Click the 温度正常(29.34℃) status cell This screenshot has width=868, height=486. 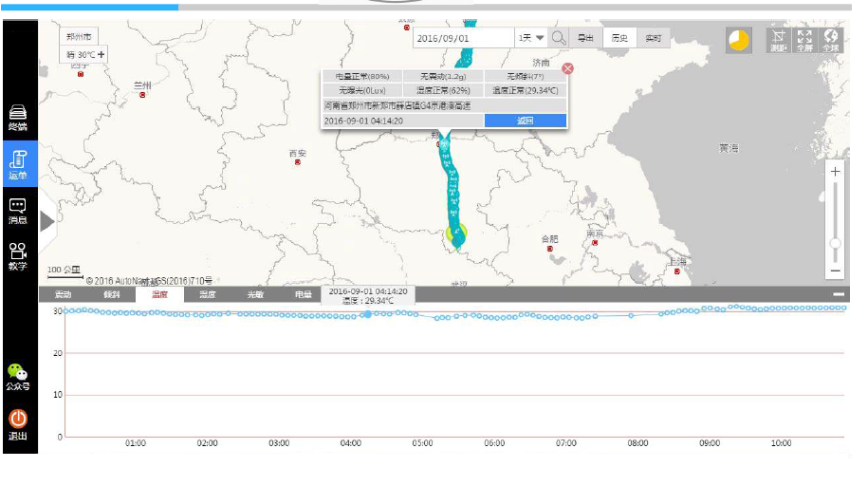pos(526,90)
